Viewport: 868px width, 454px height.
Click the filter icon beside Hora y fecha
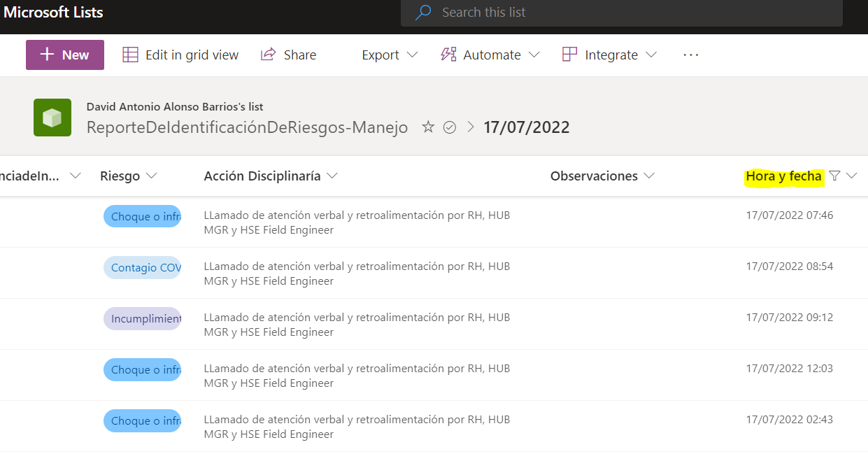(834, 176)
